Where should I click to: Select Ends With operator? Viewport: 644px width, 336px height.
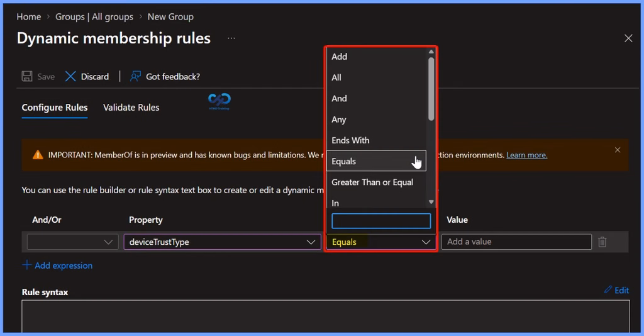[376, 140]
